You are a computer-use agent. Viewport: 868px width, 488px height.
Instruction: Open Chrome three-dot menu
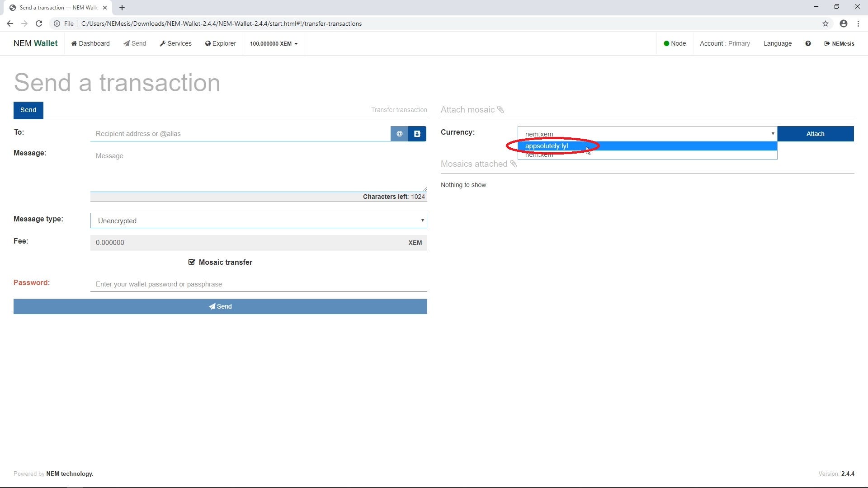click(x=859, y=23)
